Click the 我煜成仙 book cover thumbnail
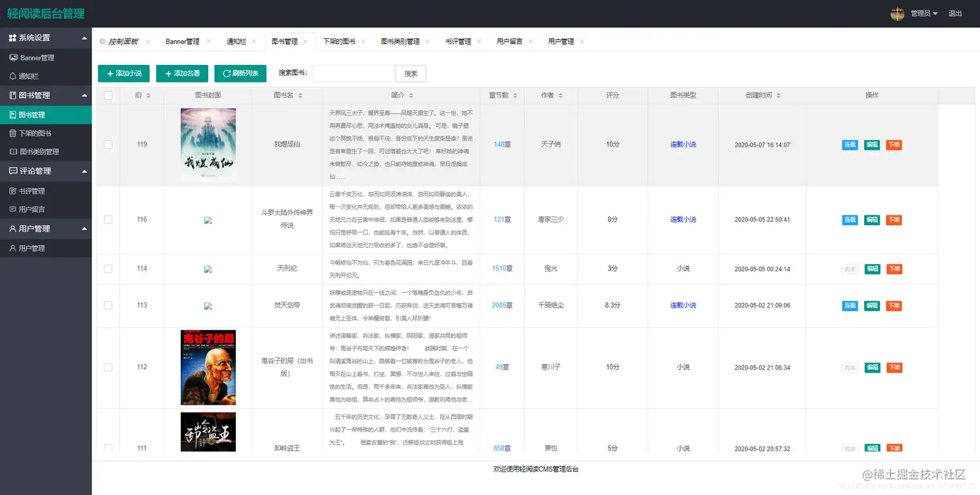The width and height of the screenshot is (980, 495). click(208, 145)
